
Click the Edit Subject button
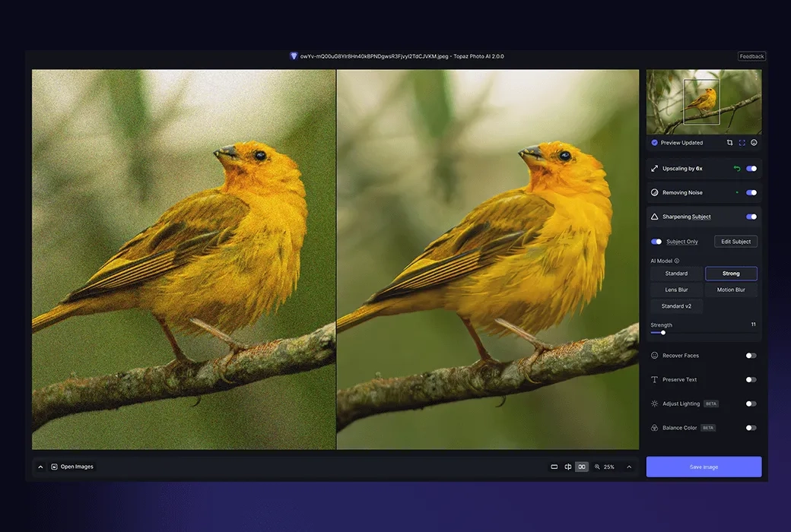point(735,242)
